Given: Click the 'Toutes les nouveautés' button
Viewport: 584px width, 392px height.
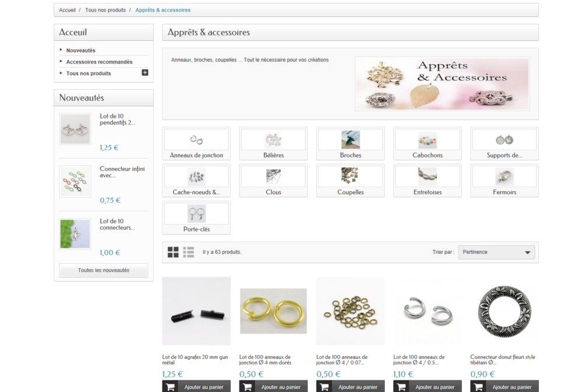Looking at the screenshot, I should pyautogui.click(x=103, y=269).
